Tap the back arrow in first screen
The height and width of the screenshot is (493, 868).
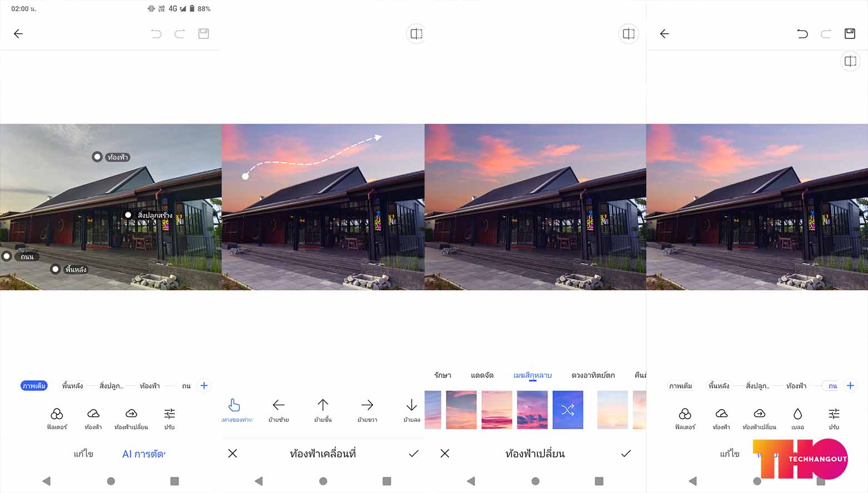[18, 34]
